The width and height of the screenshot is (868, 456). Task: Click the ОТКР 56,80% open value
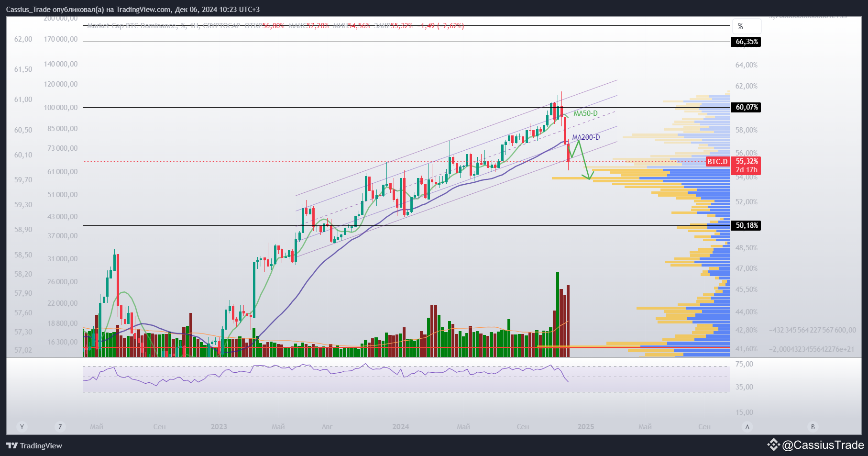coord(264,26)
